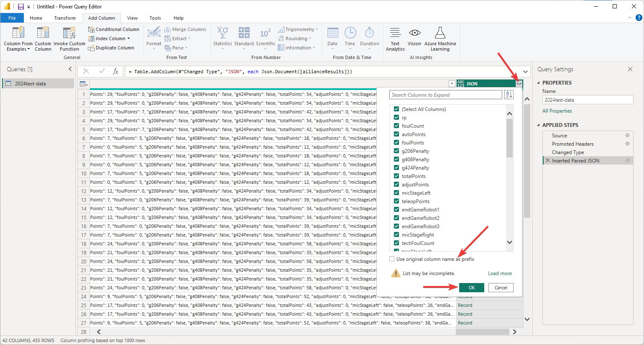
Task: Open Extract dropdown
Action: 177,39
